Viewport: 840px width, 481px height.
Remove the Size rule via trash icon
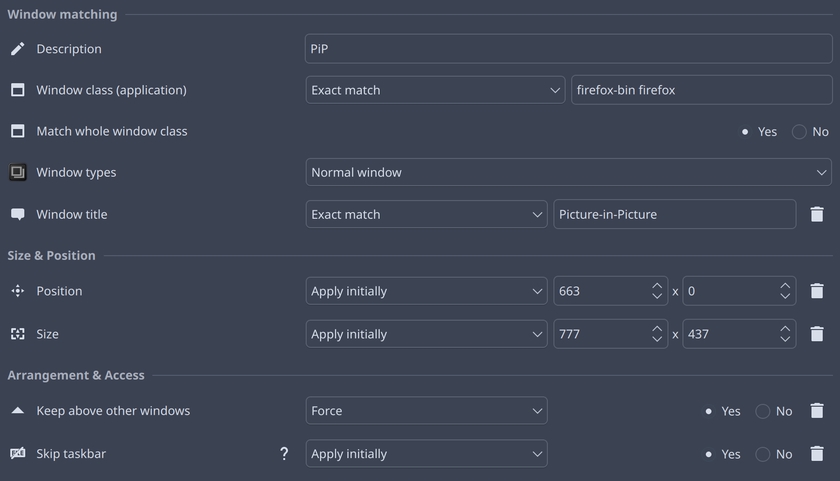click(x=817, y=334)
